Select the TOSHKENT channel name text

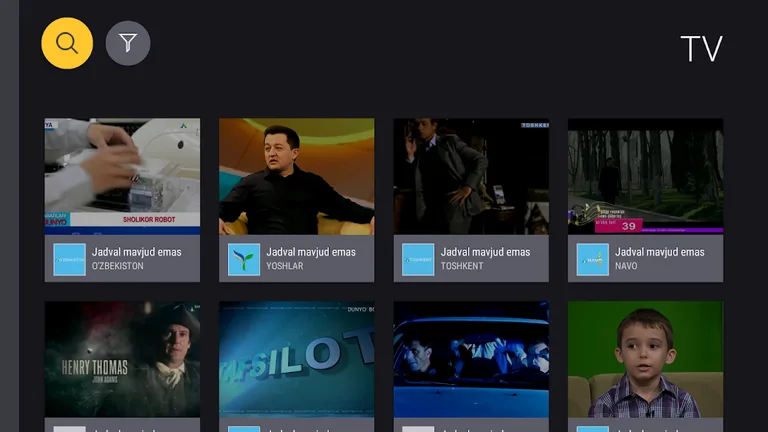462,266
